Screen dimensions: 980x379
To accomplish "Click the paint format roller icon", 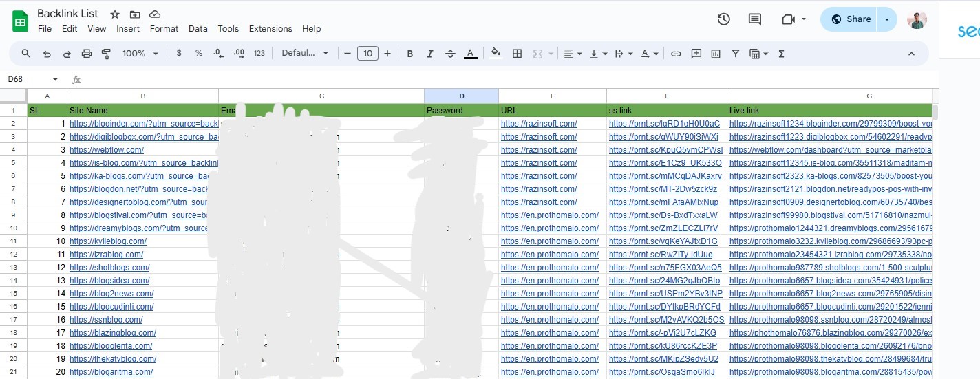I will (106, 54).
